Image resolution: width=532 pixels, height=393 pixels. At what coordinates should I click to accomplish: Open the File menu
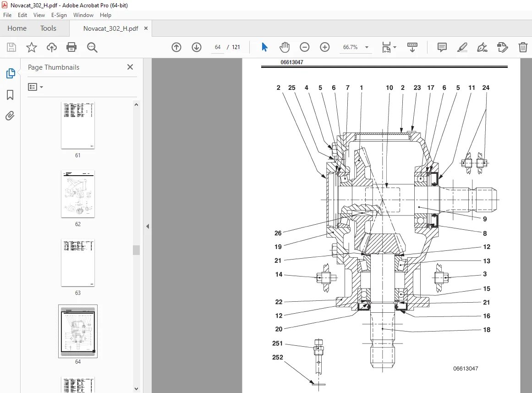7,15
